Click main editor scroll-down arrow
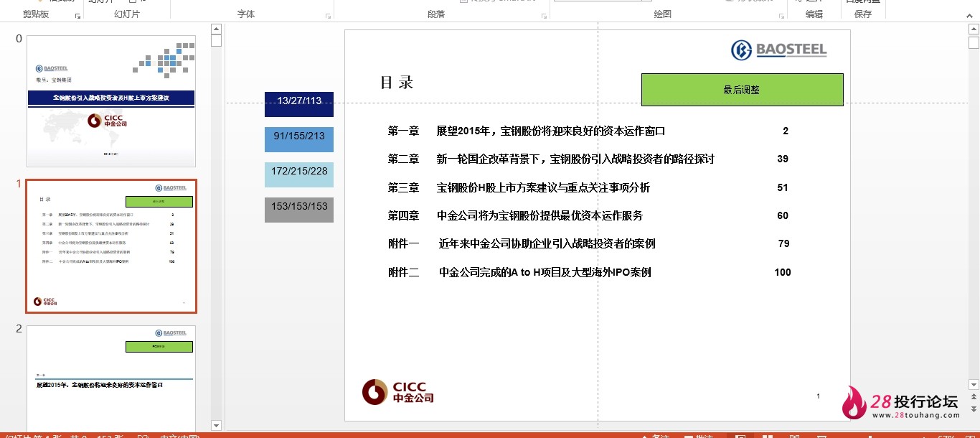The width and height of the screenshot is (980, 438). coord(974,385)
